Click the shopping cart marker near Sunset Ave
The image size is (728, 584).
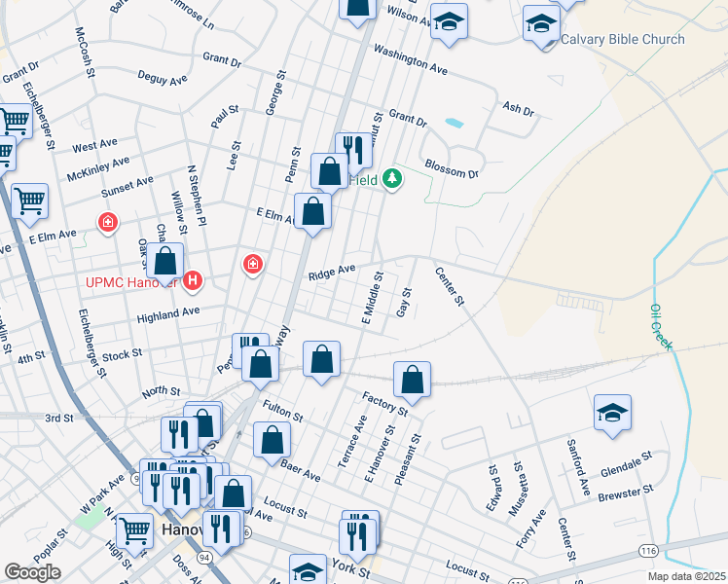29,201
